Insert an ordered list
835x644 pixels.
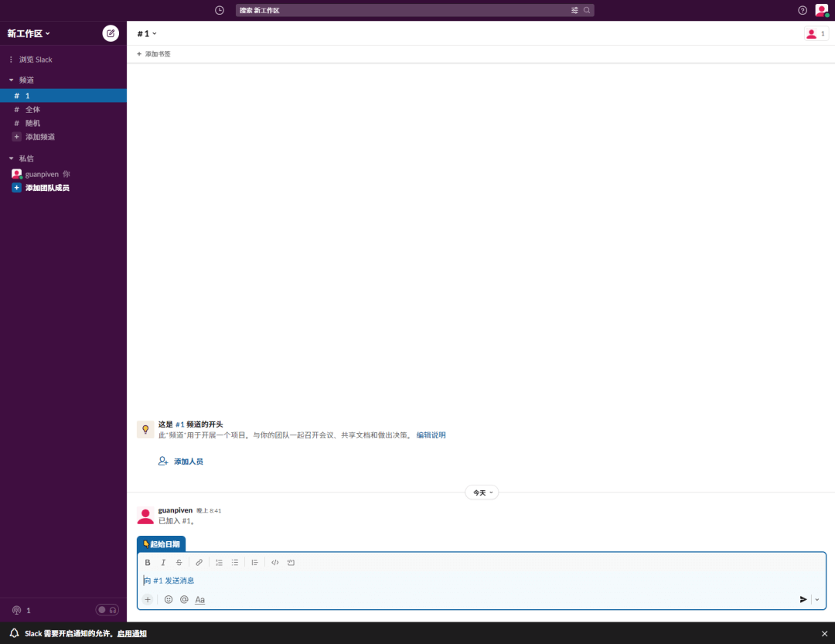[x=219, y=563]
